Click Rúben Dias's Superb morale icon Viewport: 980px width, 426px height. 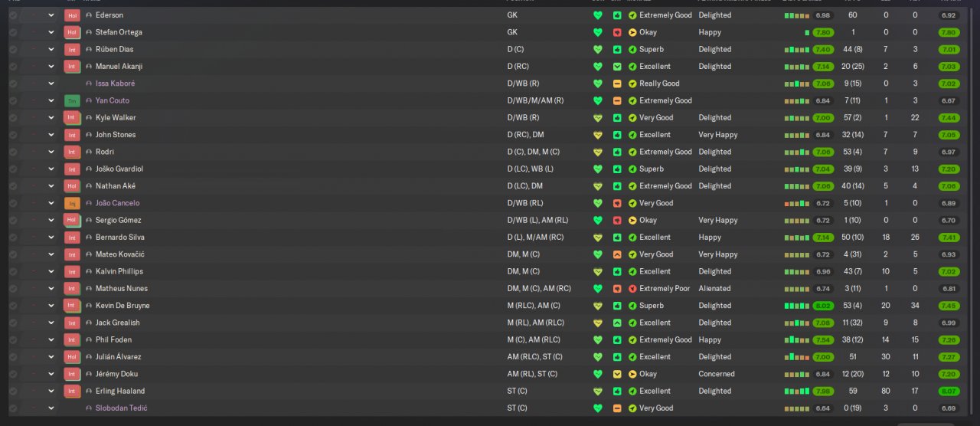(632, 49)
